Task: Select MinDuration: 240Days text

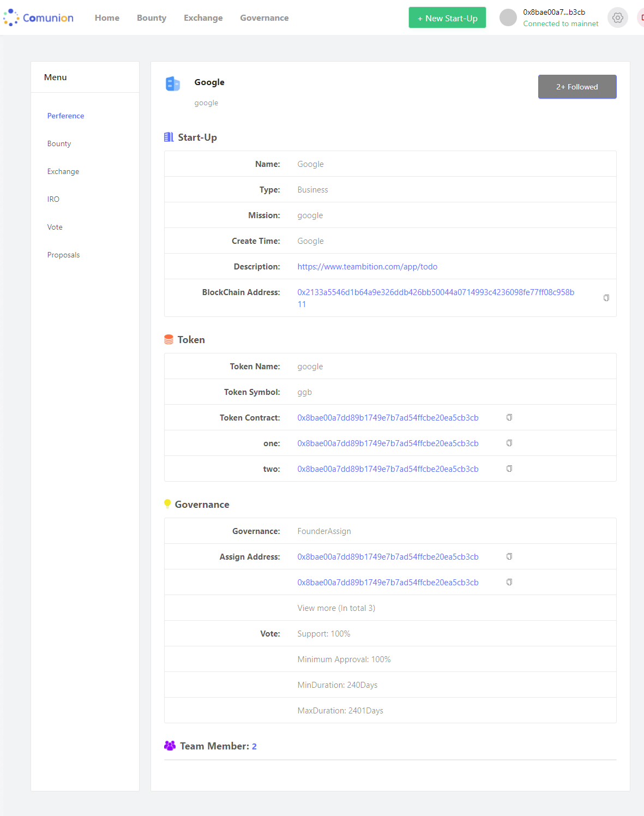Action: (338, 685)
